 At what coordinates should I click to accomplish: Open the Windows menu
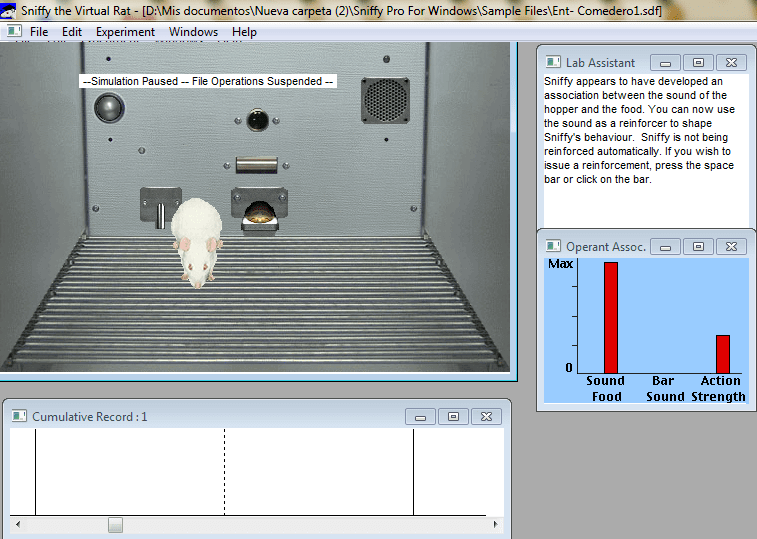click(x=193, y=32)
